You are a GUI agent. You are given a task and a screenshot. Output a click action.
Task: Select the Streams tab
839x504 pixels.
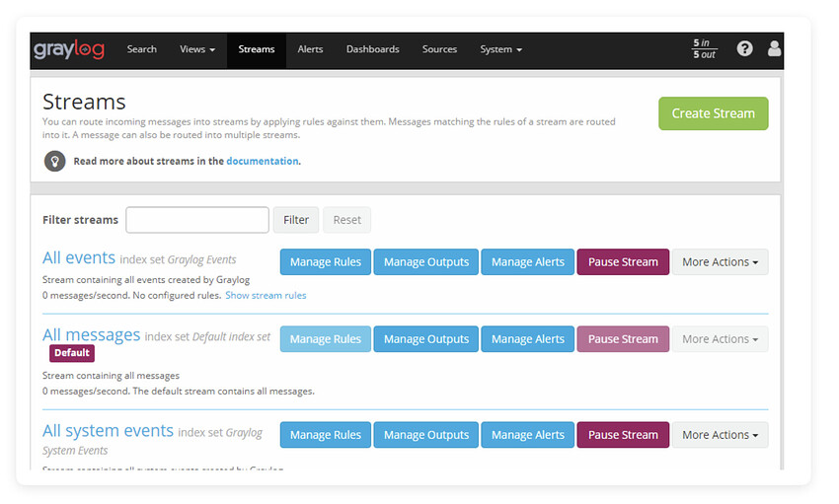[x=257, y=49]
